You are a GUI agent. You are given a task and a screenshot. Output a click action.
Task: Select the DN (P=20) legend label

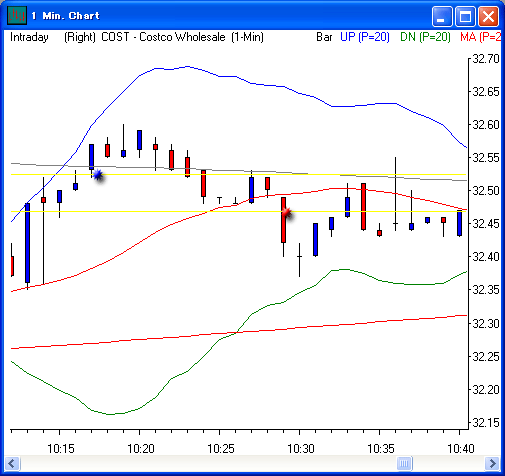(x=425, y=37)
